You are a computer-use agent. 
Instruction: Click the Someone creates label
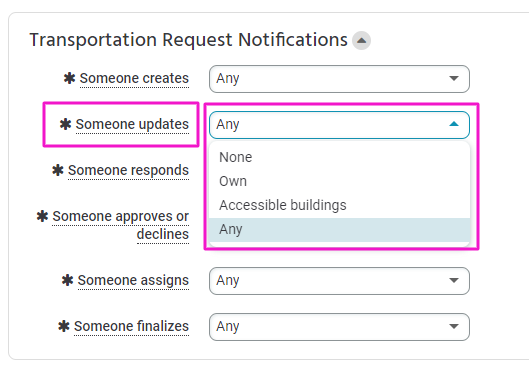click(134, 79)
